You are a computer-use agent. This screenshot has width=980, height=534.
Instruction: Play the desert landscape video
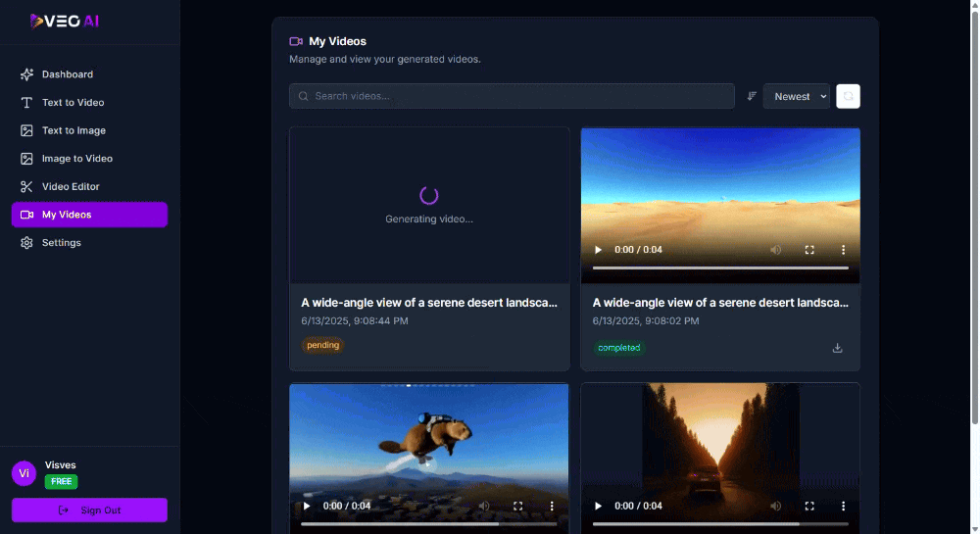tap(598, 250)
